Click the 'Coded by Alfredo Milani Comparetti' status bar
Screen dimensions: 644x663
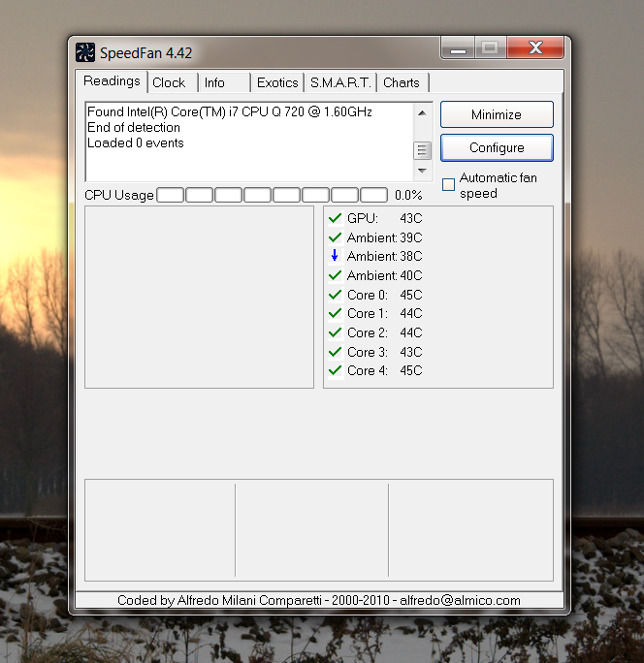pyautogui.click(x=319, y=600)
